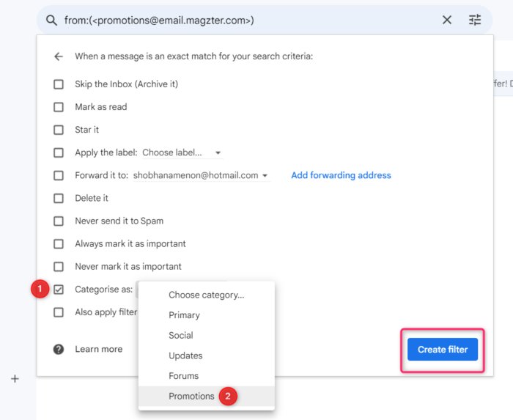Viewport: 513px width, 420px height.
Task: Click the plus icon at bottom left
Action: coord(15,379)
